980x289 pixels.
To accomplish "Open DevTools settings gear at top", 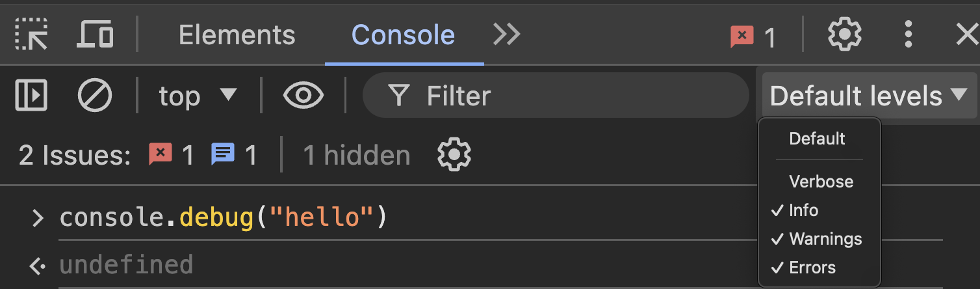I will click(844, 34).
